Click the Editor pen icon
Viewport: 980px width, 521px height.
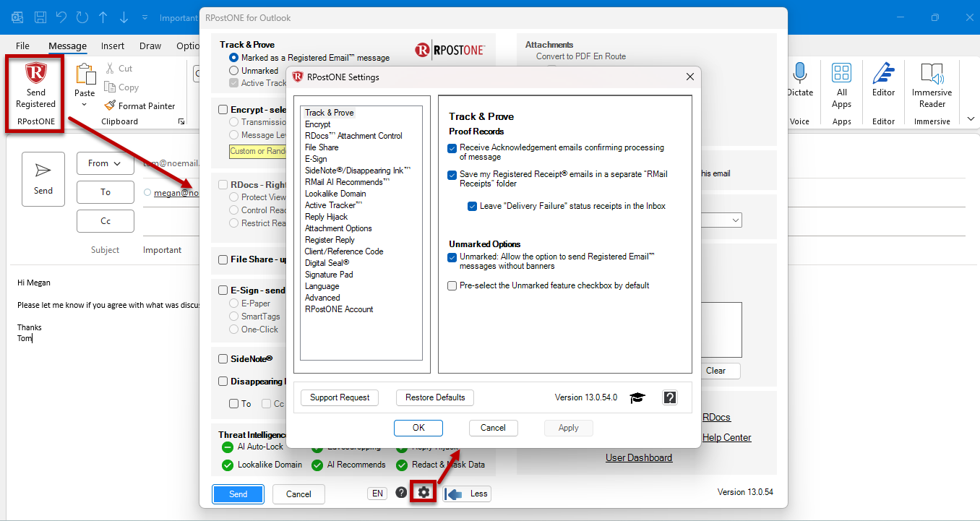click(883, 73)
